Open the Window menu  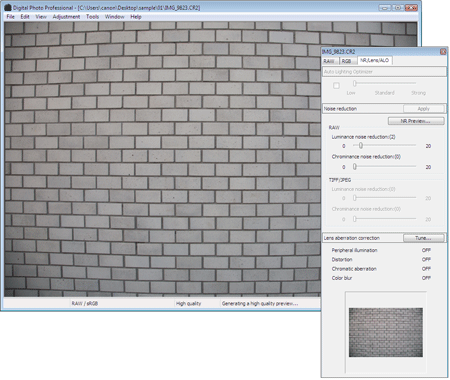coord(114,17)
